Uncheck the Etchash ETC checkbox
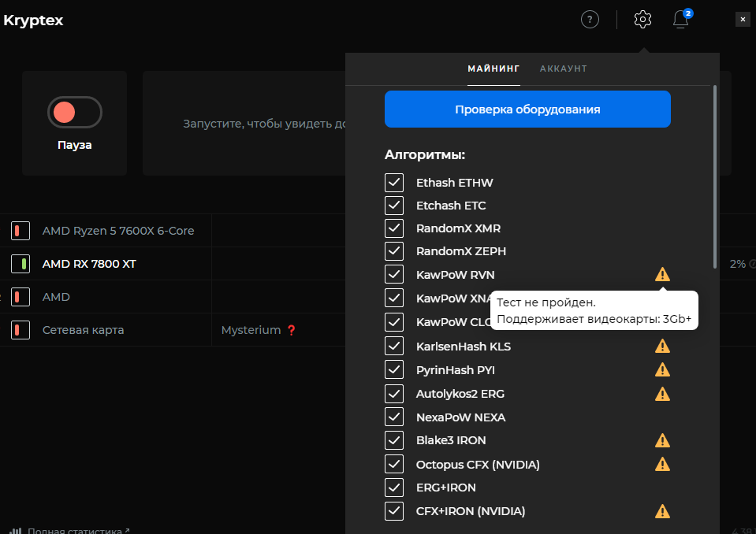 pyautogui.click(x=394, y=205)
